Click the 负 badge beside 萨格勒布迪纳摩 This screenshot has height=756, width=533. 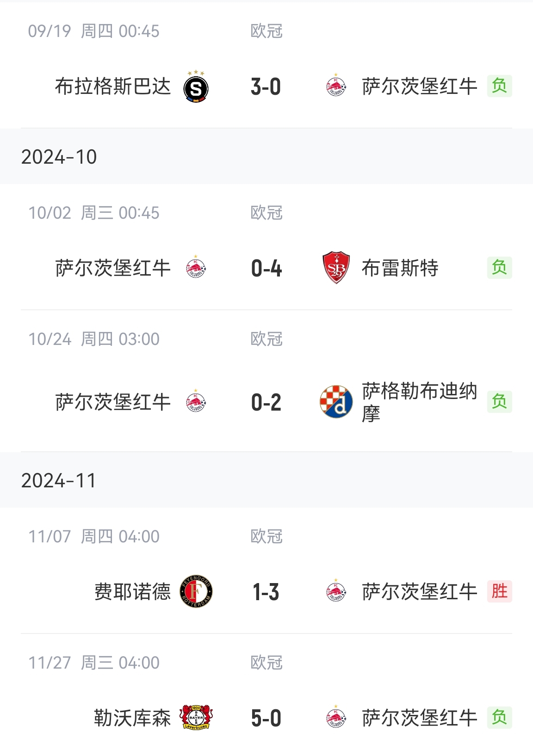[x=499, y=401]
